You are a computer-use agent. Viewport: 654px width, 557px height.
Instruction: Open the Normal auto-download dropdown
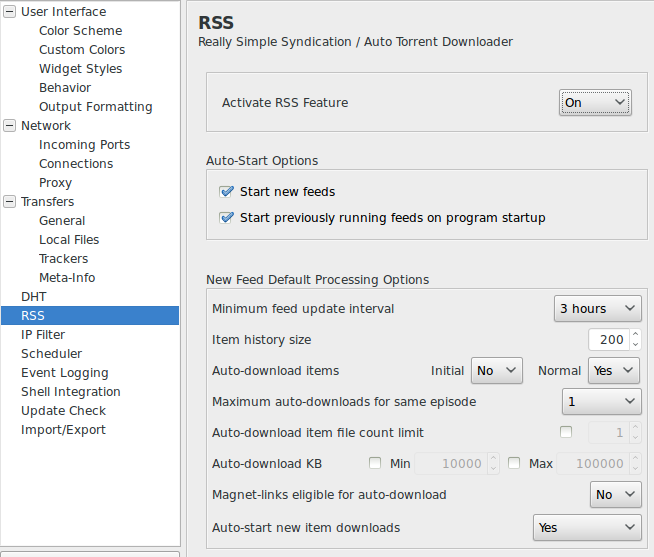point(614,370)
